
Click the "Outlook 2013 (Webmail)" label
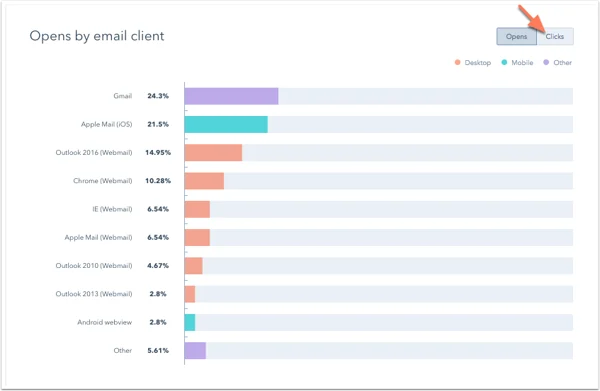(94, 294)
